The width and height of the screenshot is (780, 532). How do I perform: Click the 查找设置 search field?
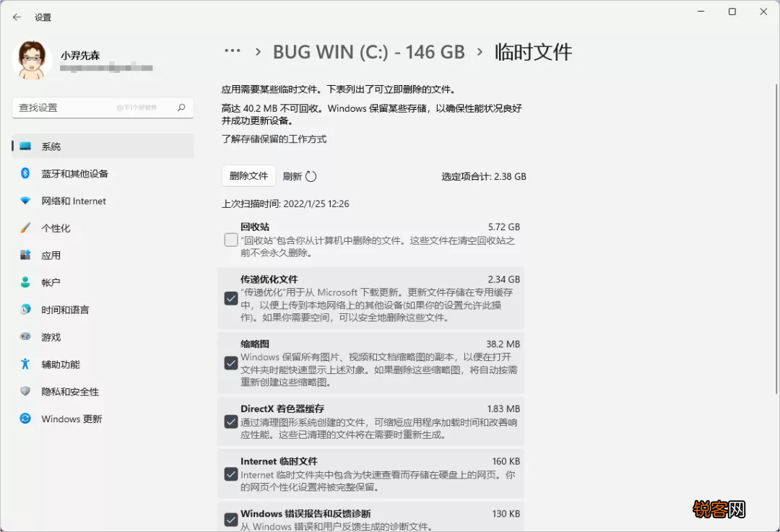103,108
